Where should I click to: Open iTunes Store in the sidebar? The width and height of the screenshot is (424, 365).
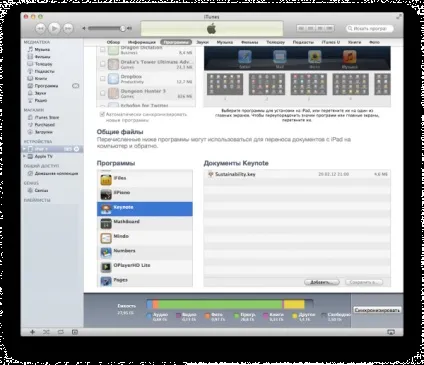click(47, 117)
